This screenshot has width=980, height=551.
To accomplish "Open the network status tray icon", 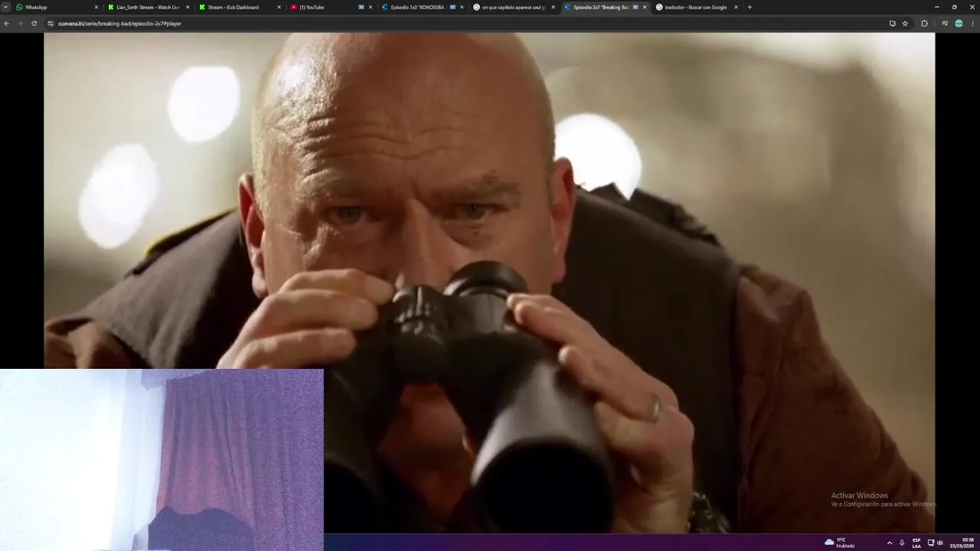I will (931, 543).
